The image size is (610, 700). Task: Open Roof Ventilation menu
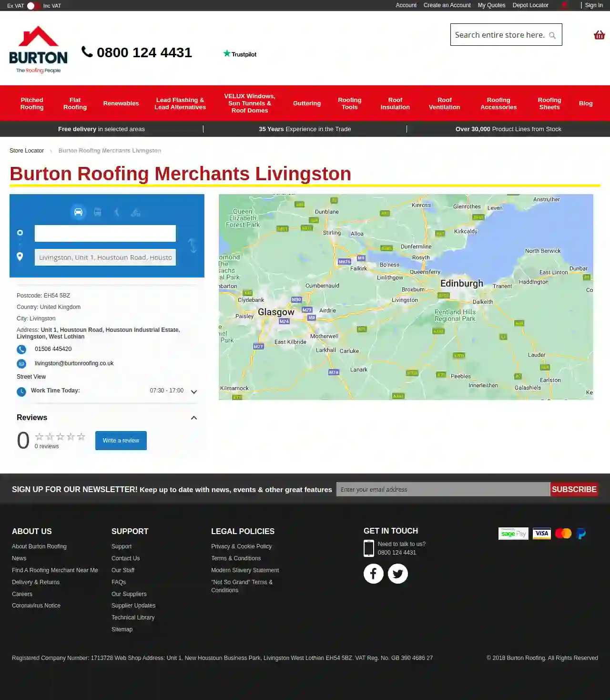point(445,103)
